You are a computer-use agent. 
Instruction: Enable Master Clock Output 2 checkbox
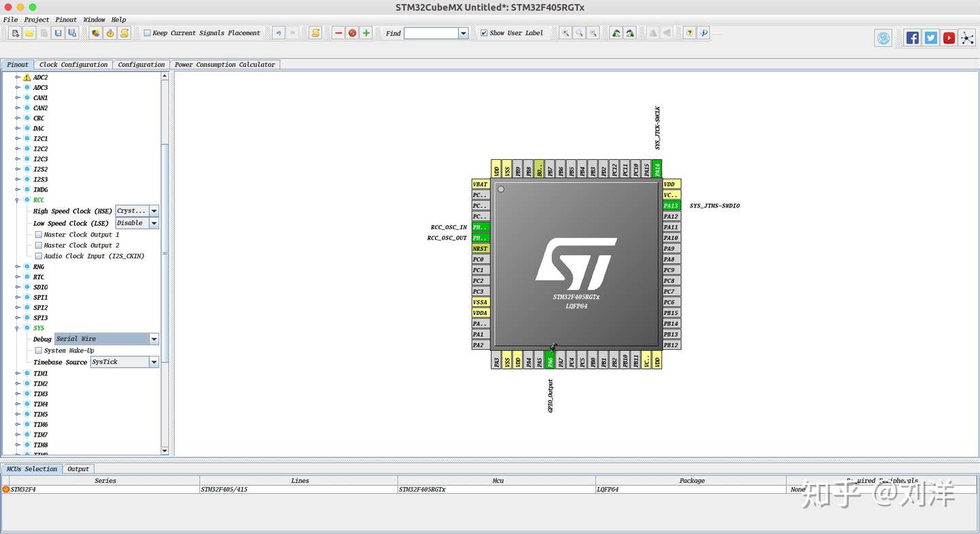39,246
